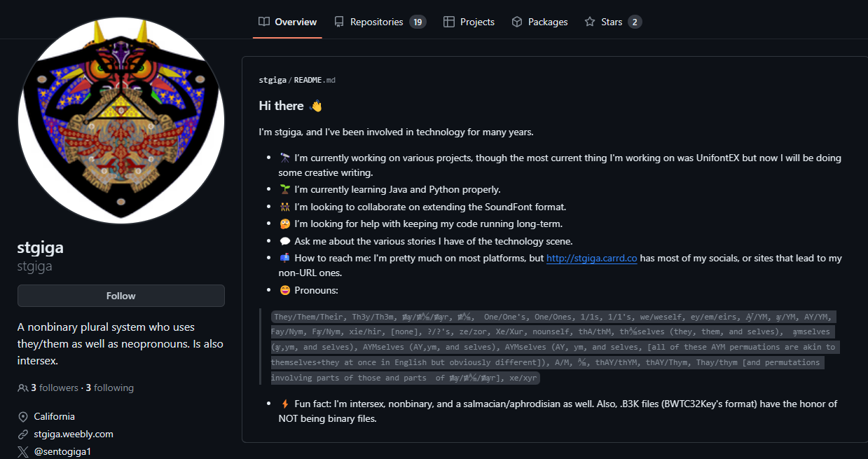Follow the user stgiga

click(121, 296)
